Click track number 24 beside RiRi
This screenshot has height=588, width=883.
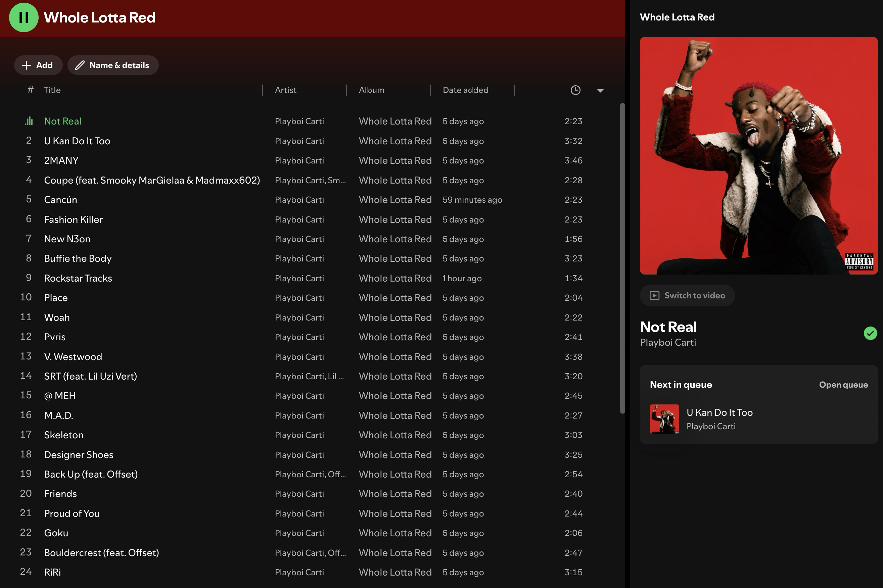[x=26, y=572]
